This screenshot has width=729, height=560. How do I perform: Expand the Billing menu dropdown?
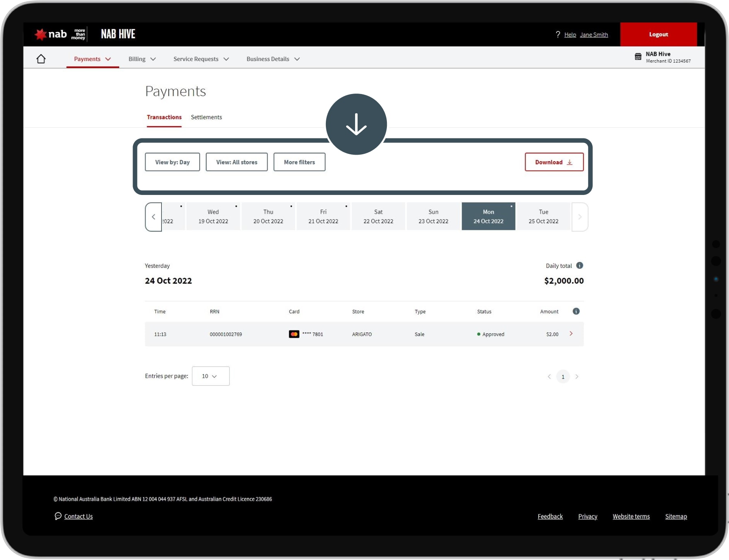click(x=142, y=59)
